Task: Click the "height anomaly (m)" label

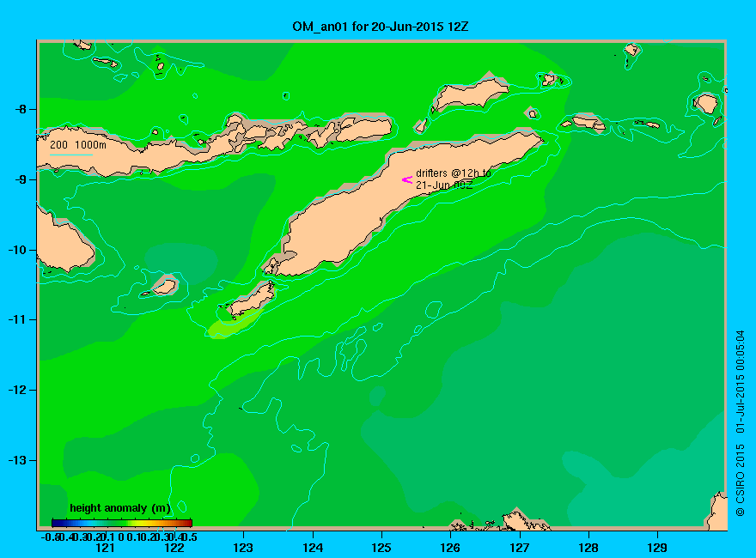Action: (120, 508)
